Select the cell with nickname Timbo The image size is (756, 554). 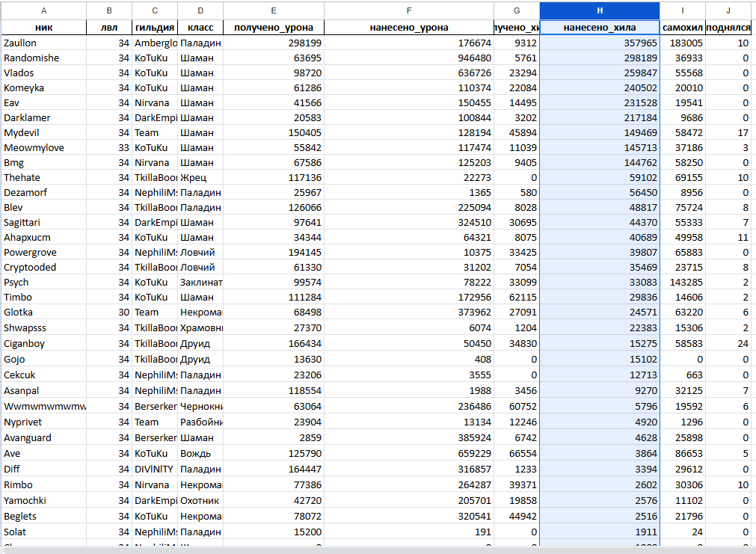point(43,297)
